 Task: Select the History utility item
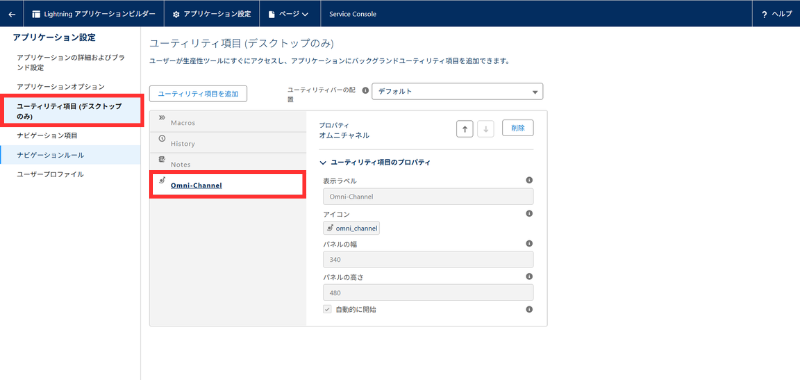pos(228,143)
